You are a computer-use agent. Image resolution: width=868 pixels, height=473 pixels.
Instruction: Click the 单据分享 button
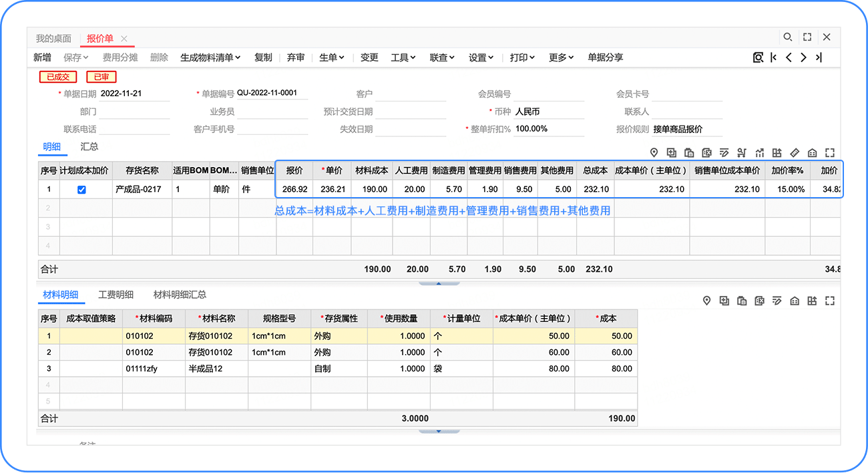[x=605, y=57]
